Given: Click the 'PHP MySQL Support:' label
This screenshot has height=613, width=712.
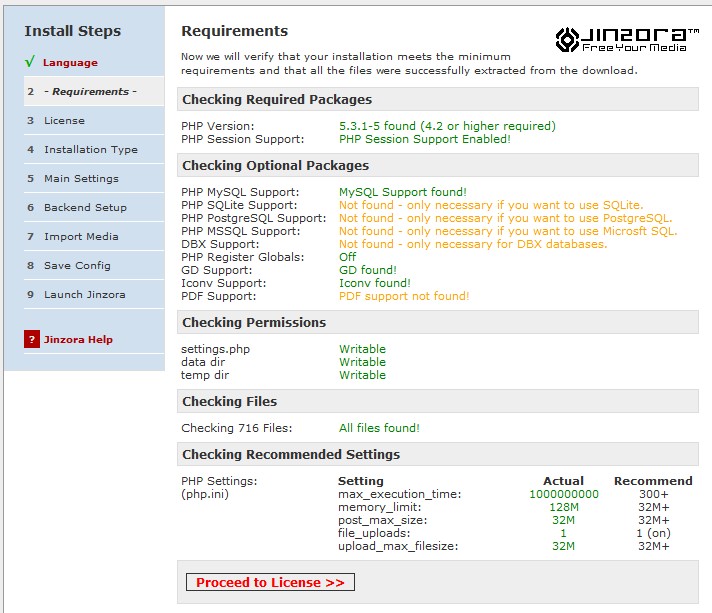Looking at the screenshot, I should (x=240, y=193).
